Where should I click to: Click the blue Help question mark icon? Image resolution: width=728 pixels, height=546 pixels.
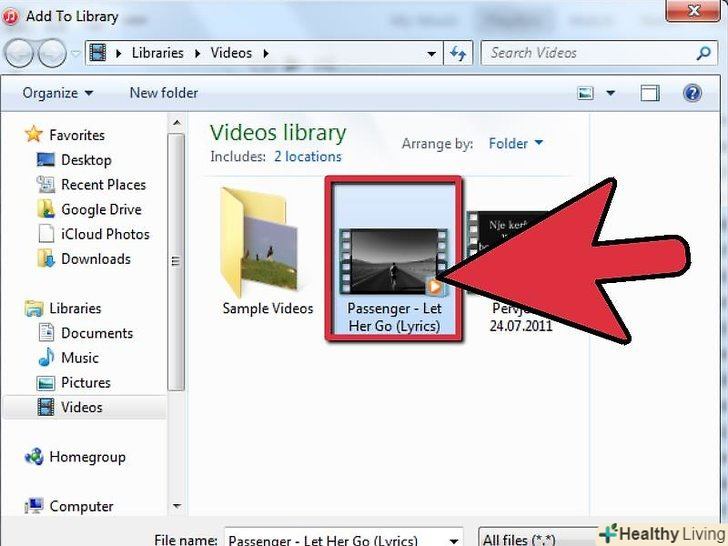pos(692,93)
